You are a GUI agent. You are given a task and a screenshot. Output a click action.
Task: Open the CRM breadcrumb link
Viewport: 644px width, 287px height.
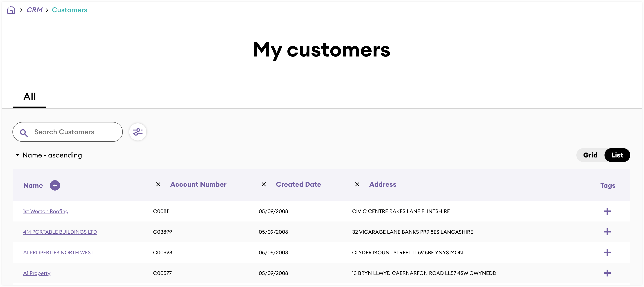[35, 10]
